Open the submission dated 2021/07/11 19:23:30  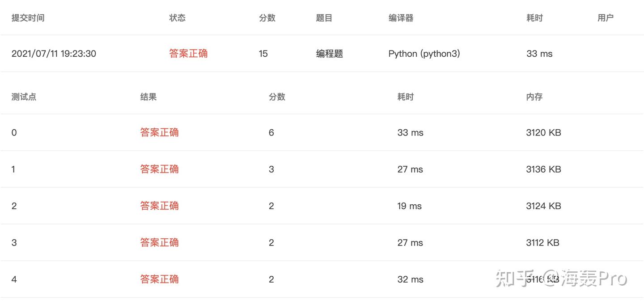pyautogui.click(x=54, y=54)
